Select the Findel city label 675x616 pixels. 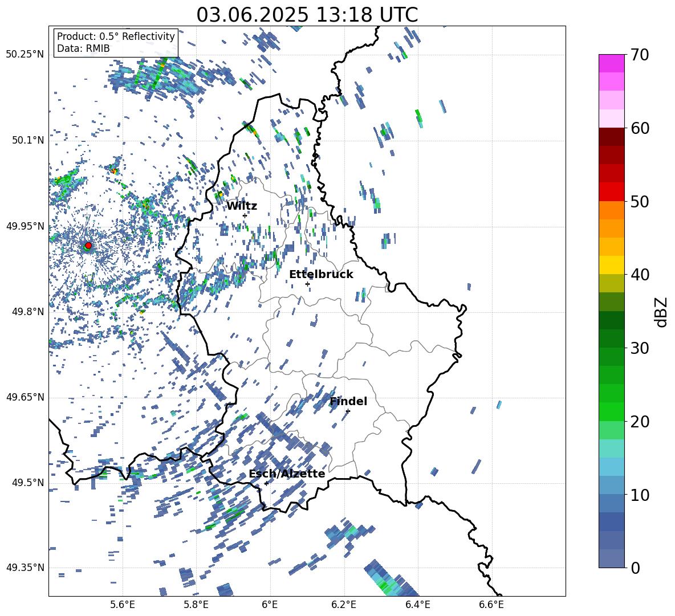(x=348, y=401)
